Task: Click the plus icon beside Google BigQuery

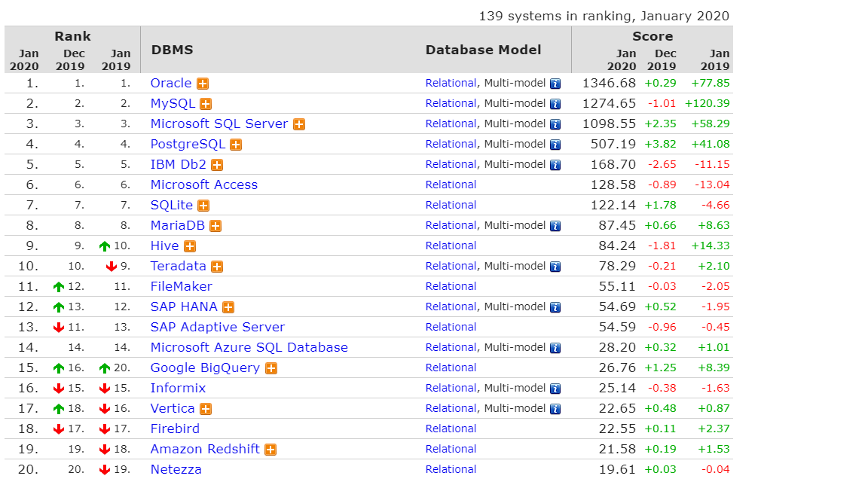Action: 271,368
